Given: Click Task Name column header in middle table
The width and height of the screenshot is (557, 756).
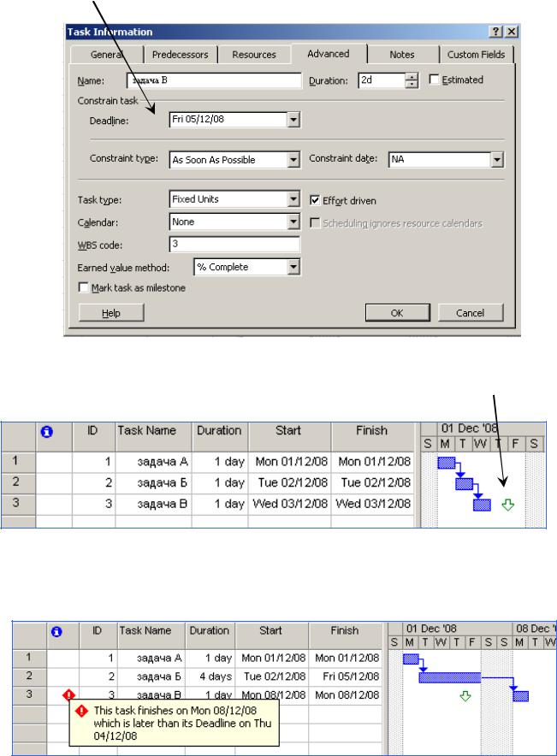Looking at the screenshot, I should click(153, 437).
